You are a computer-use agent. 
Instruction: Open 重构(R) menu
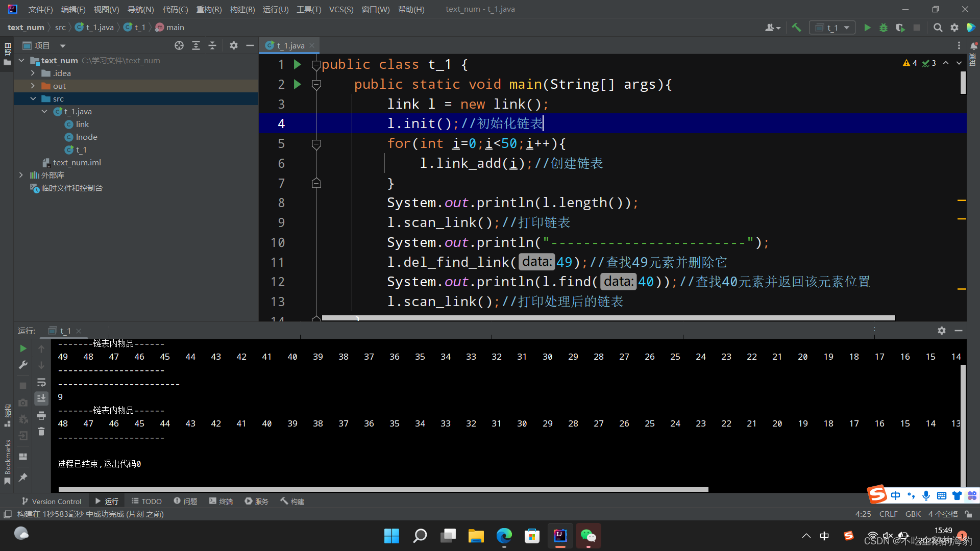click(209, 9)
